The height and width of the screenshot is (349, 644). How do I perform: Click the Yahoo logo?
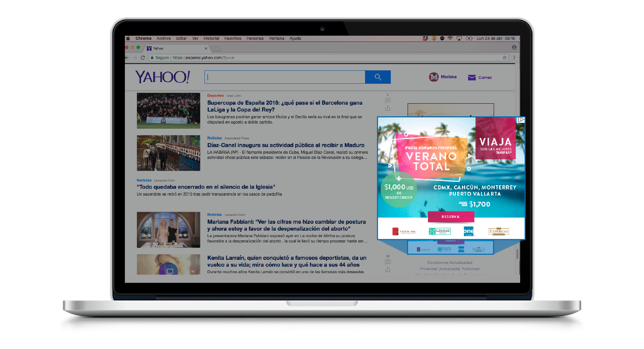coord(163,77)
